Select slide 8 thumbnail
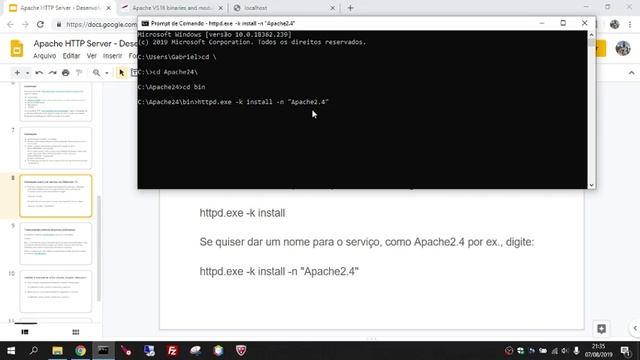The width and height of the screenshot is (640, 360). (56, 196)
